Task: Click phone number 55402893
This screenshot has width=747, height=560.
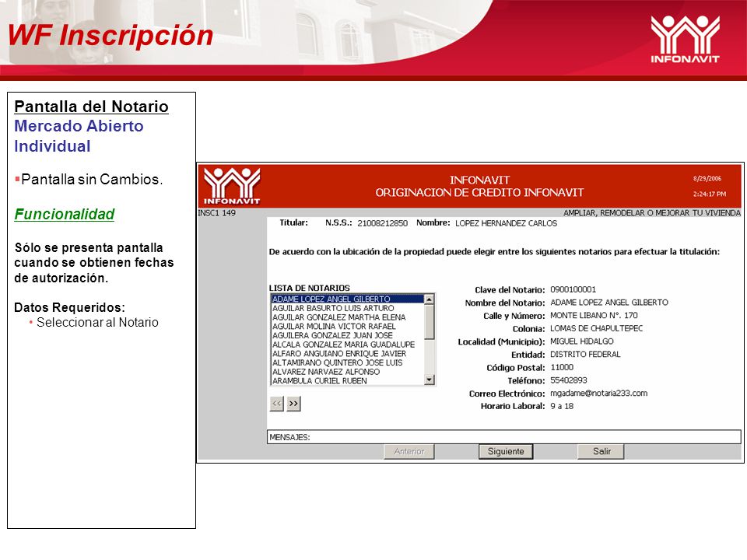Action: pos(569,380)
